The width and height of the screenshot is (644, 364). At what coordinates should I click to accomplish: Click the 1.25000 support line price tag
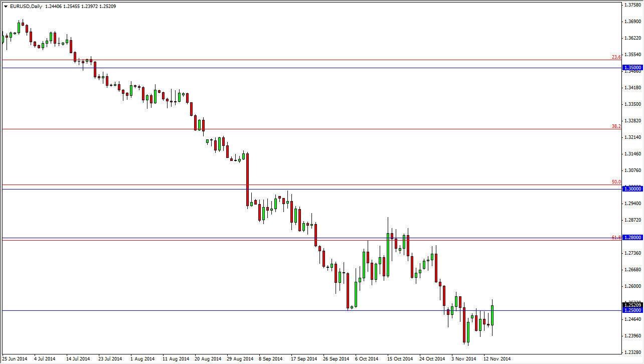click(x=631, y=311)
